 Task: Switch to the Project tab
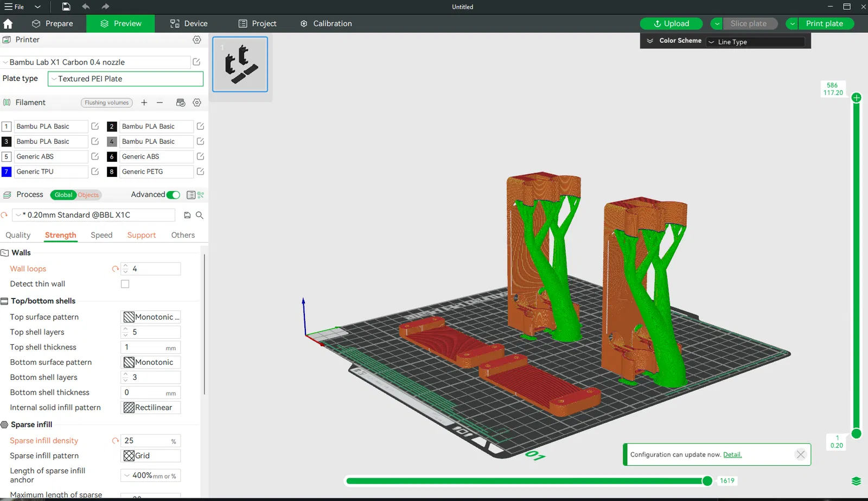[x=258, y=24]
